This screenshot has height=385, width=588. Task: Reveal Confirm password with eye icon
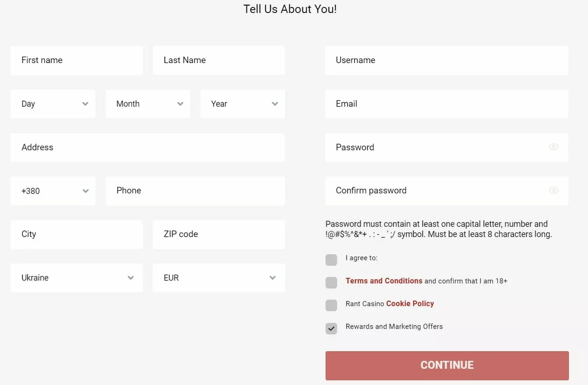[554, 190]
